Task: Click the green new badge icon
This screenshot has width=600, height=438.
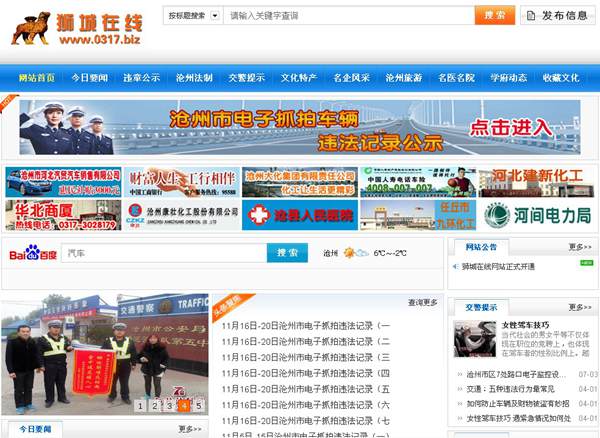Action: 587,263
